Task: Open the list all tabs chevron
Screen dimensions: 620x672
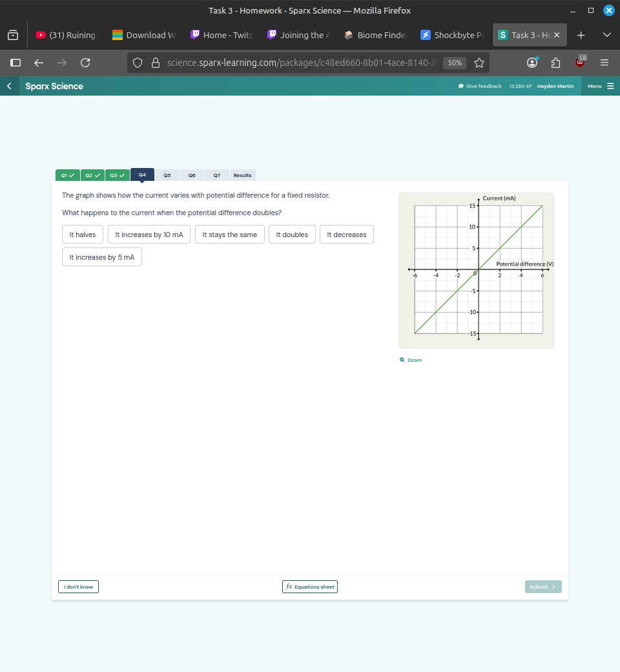Action: 606,35
